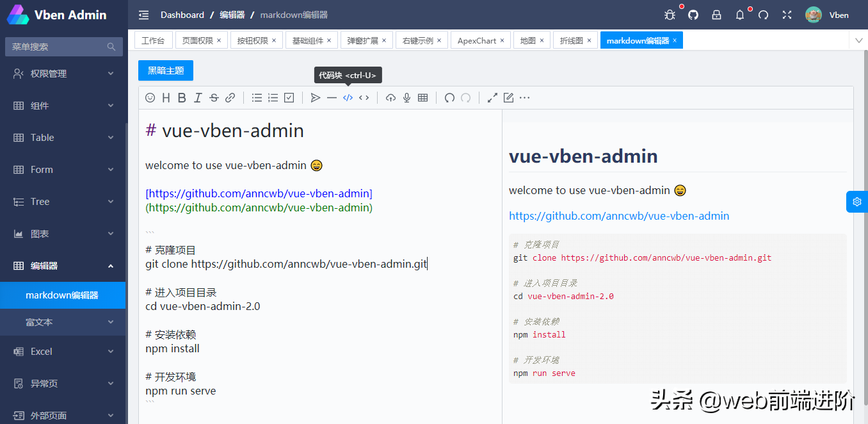This screenshot has height=424, width=868.
Task: Close the markdown编辑器 tab
Action: coord(675,40)
